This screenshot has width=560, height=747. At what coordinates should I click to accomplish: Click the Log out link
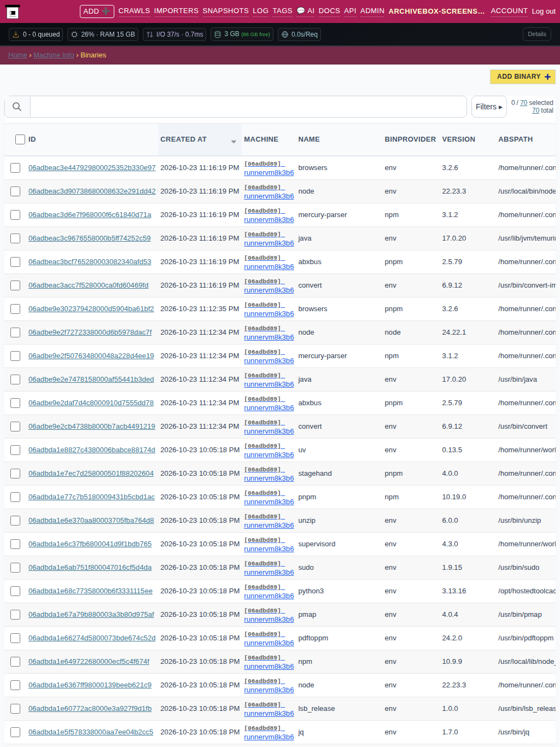(544, 11)
